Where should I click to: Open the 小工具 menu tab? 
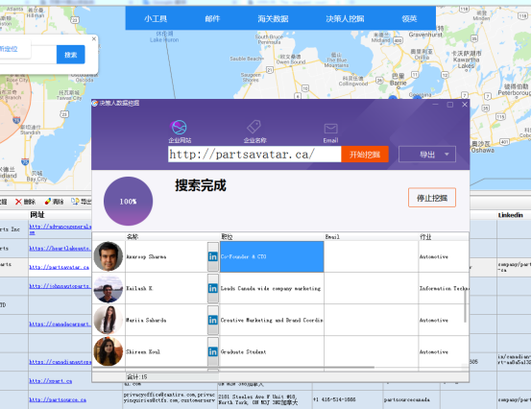[156, 18]
